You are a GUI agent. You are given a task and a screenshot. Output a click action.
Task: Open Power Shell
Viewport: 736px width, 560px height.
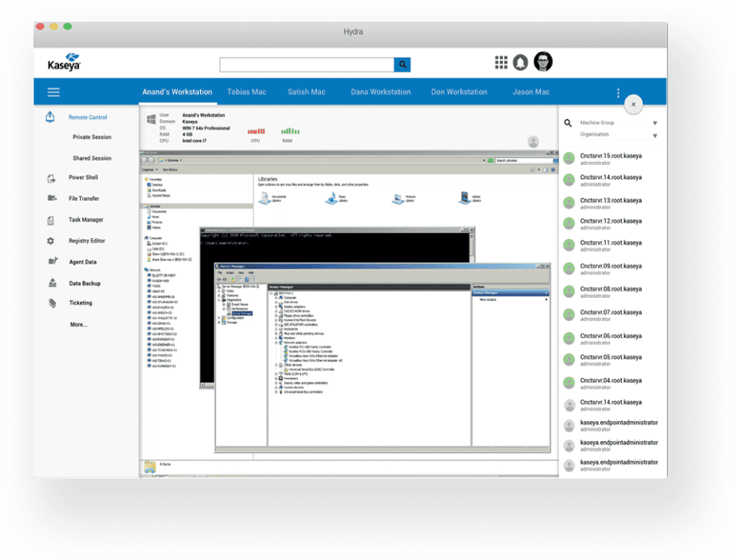click(84, 177)
